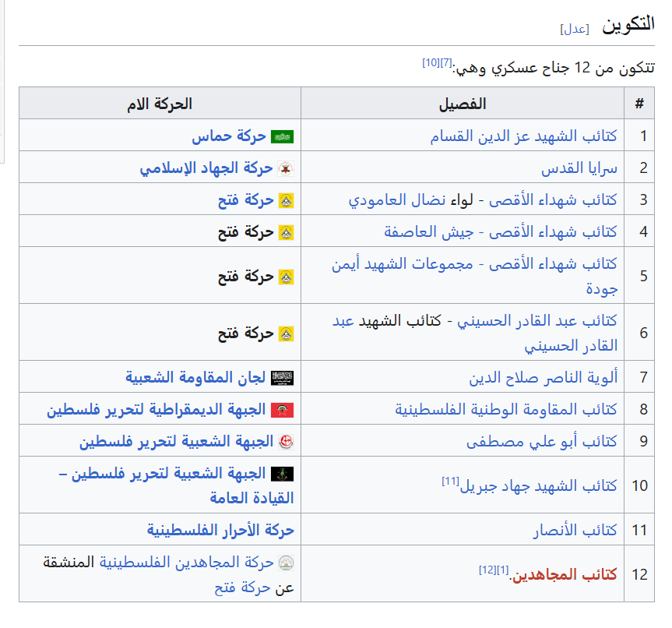Open the كتائب المقاومة الوطنية الفلسطينية link
Viewport: 672px width, 628px height.
[x=505, y=410]
